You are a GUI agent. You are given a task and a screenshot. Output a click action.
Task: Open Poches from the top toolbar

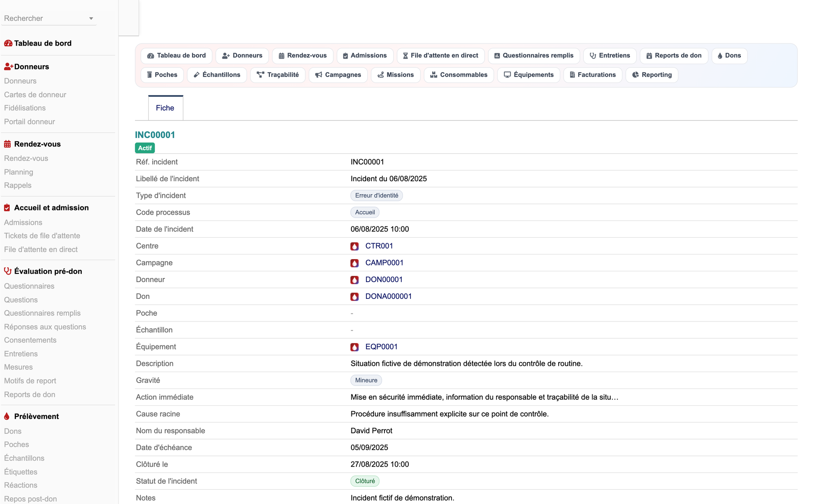[x=162, y=75]
